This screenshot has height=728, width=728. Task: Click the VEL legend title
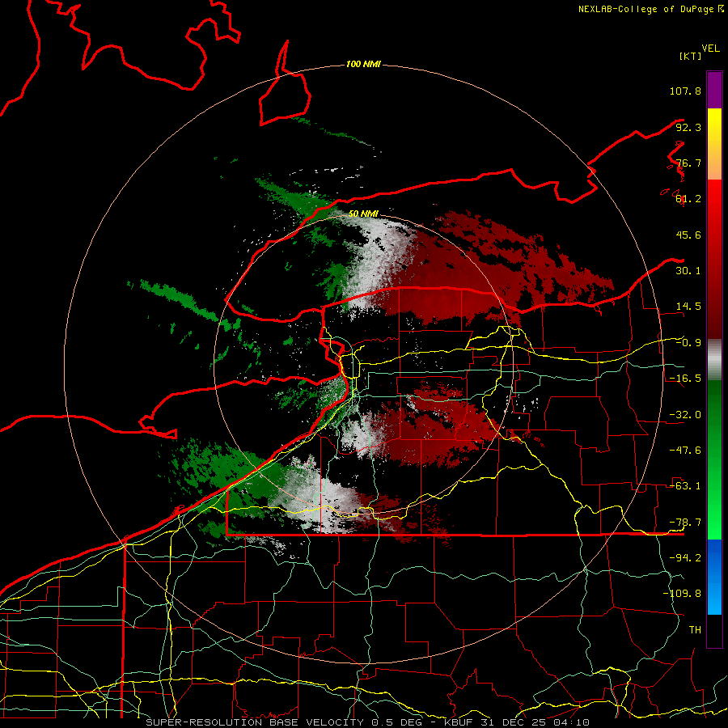[x=710, y=49]
